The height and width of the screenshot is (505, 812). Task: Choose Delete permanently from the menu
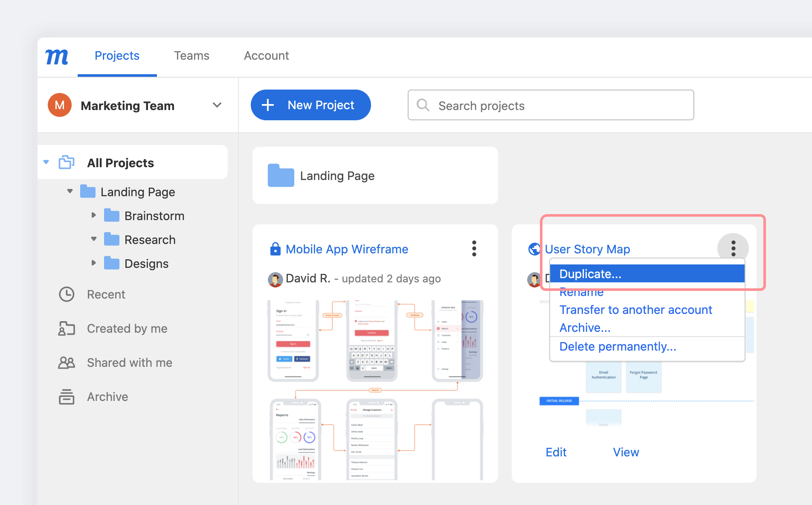[x=618, y=346]
